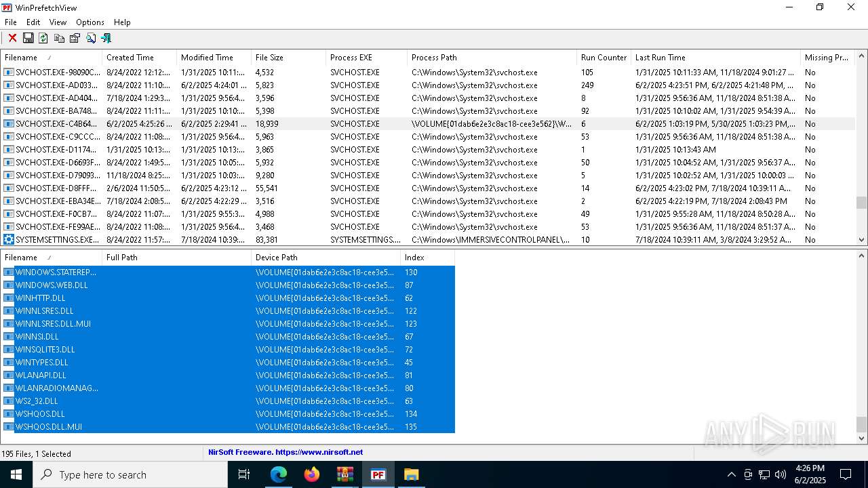Click the volume speaker tray icon
Screen dimensions: 868x488
[x=781, y=474]
